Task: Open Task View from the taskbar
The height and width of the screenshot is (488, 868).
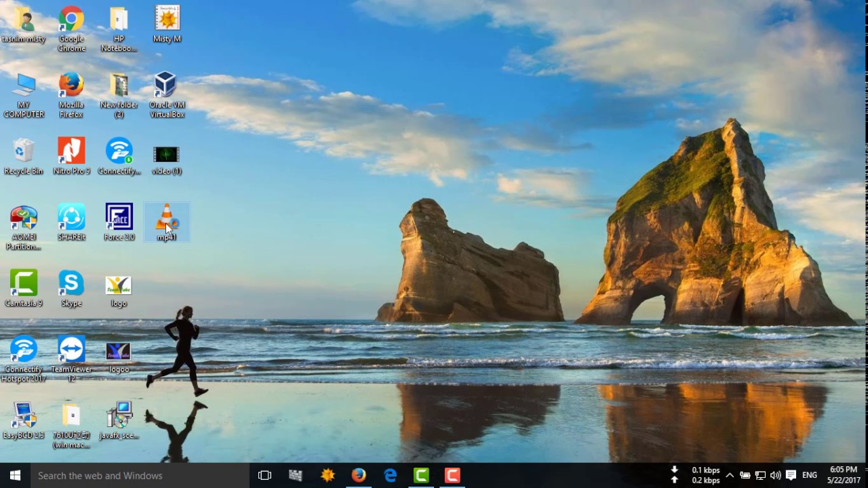Action: pos(264,475)
